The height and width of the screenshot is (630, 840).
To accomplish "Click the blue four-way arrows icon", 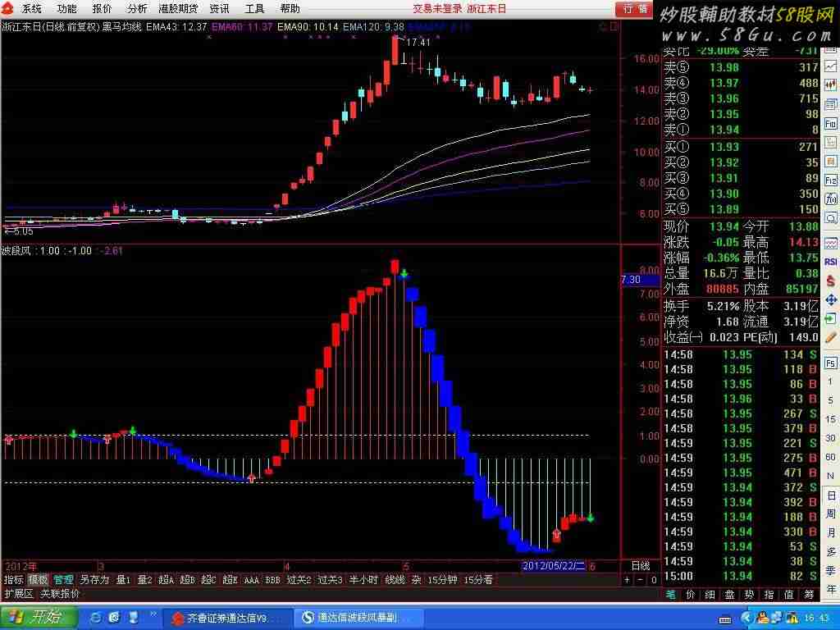I will pos(831,299).
